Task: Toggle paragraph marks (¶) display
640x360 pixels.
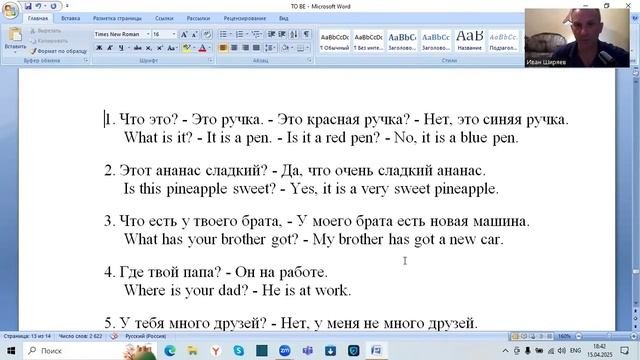Action: point(307,34)
